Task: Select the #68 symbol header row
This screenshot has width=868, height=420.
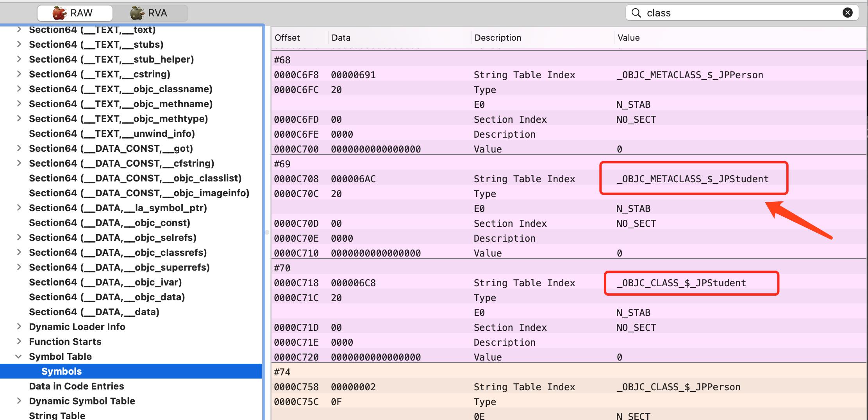Action: [x=569, y=60]
